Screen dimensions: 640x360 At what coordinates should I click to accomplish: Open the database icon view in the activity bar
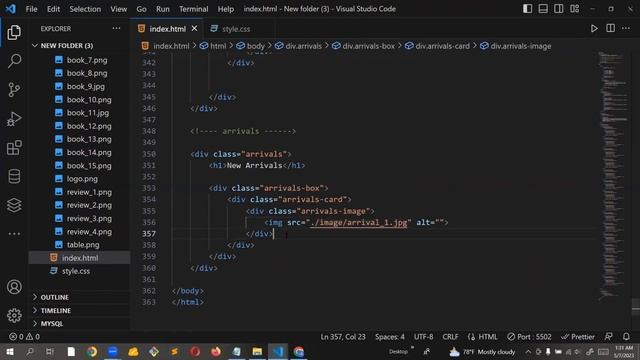(14, 176)
